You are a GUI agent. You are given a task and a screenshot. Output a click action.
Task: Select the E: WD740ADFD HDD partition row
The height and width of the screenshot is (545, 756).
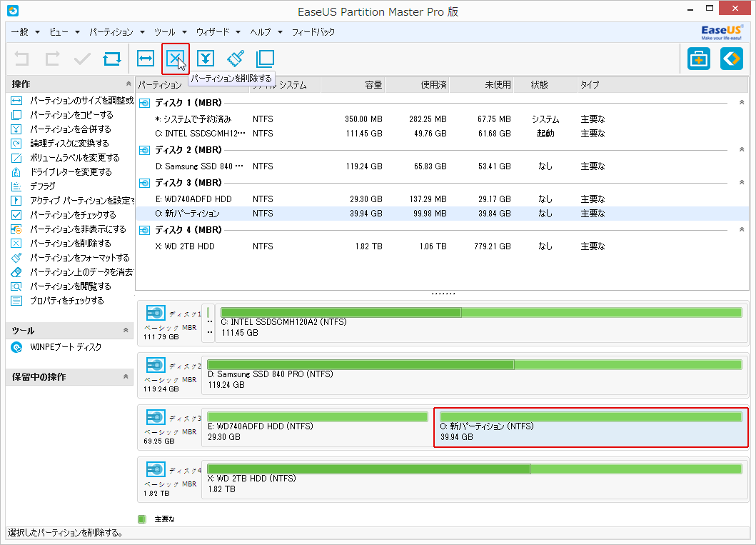point(442,199)
